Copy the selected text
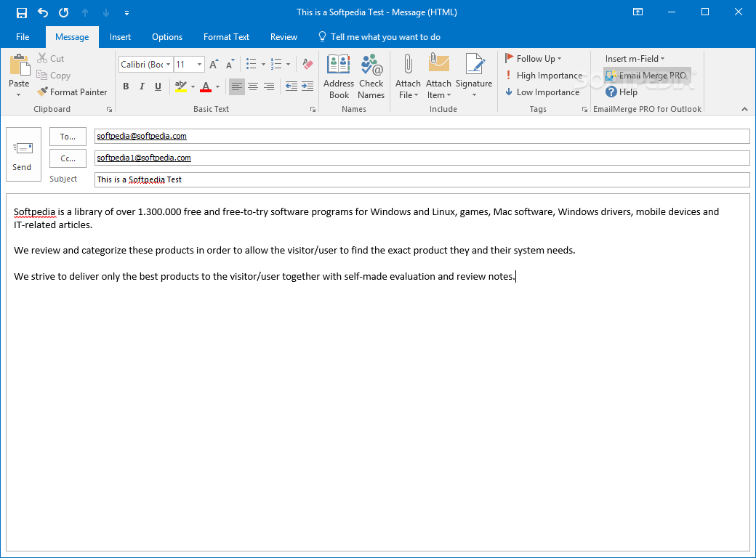 (x=54, y=75)
